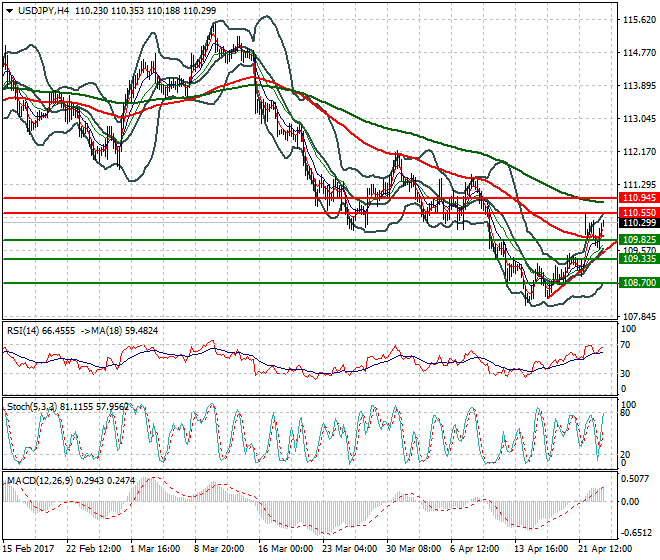Click the triangle arrow beside USDJPY,H4
The image size is (660, 560).
9,10
